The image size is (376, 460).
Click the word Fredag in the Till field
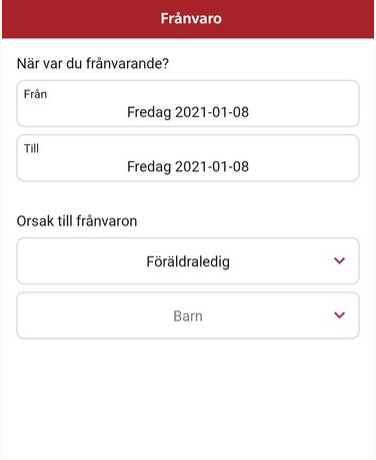[149, 167]
